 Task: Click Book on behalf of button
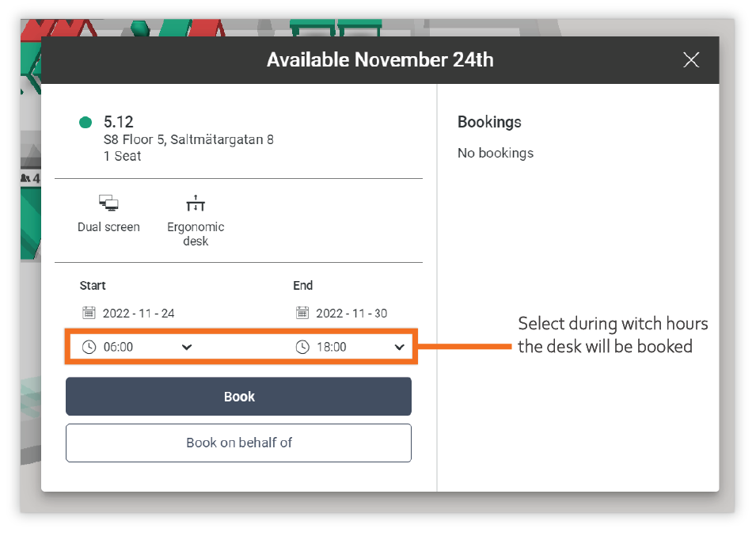(238, 443)
